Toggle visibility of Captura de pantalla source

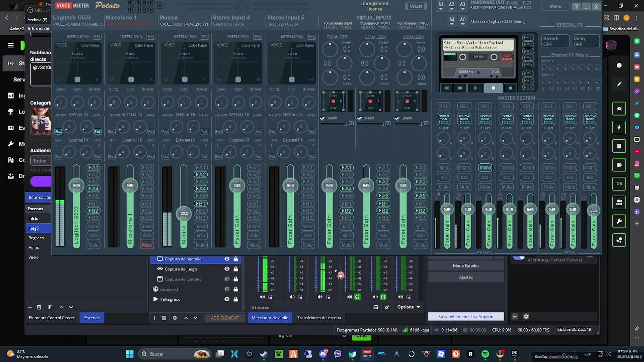227,259
